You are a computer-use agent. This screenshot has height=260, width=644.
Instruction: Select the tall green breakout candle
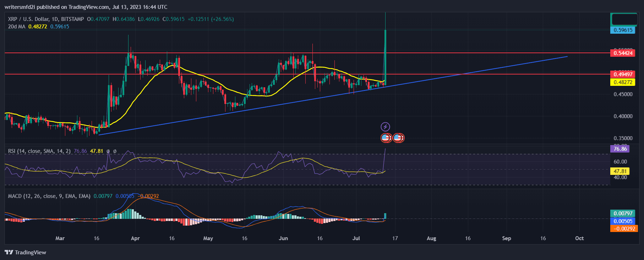point(385,57)
